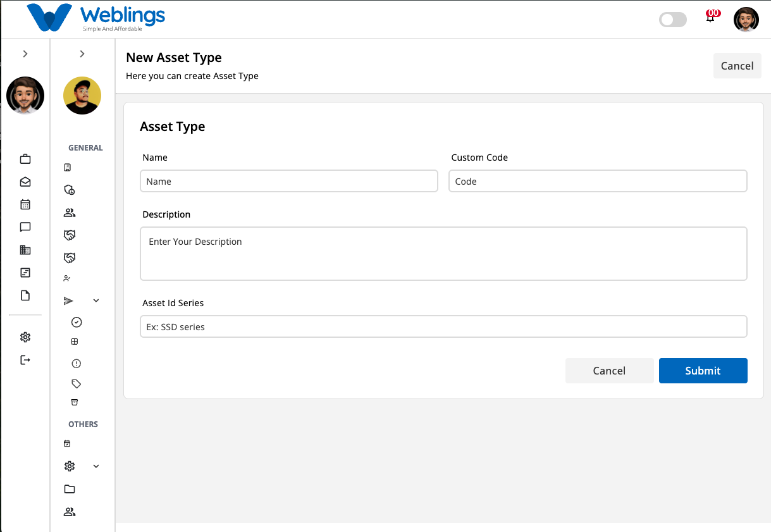
Task: Open the person with checkmark icon
Action: coord(68,278)
